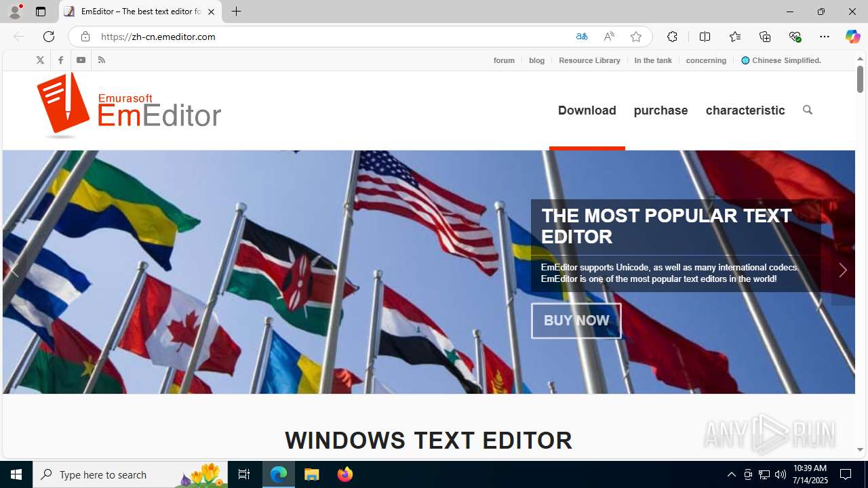Viewport: 868px width, 488px height.
Task: Open the Read aloud icon
Action: click(609, 37)
